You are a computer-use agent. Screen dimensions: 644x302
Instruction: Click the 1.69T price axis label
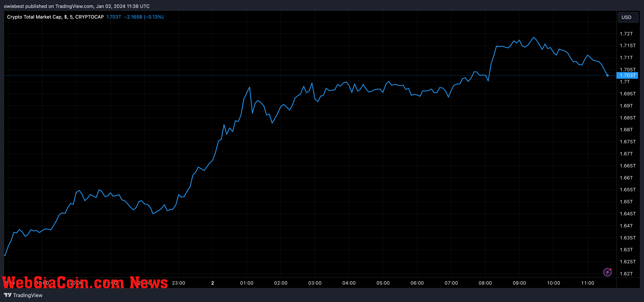(626, 106)
